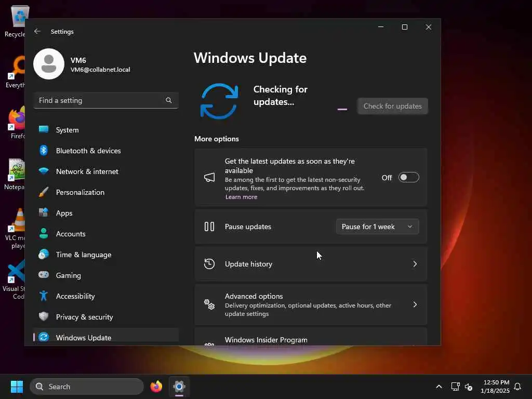Click the Check for updates button
Viewport: 532px width, 399px height.
click(393, 106)
